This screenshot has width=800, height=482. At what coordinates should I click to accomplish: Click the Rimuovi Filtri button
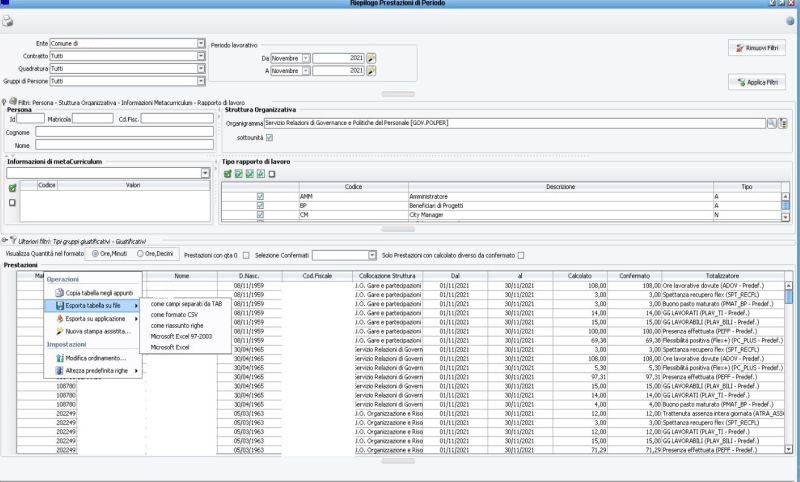click(x=757, y=47)
